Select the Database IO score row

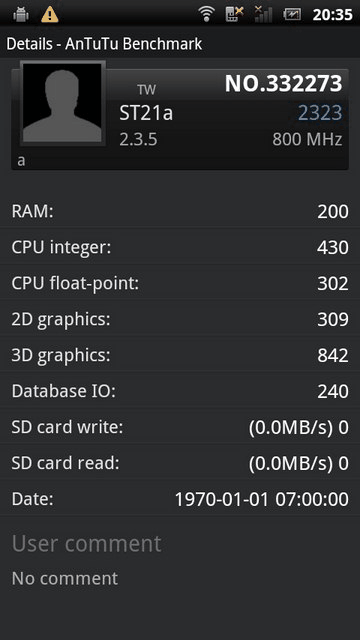coord(180,391)
